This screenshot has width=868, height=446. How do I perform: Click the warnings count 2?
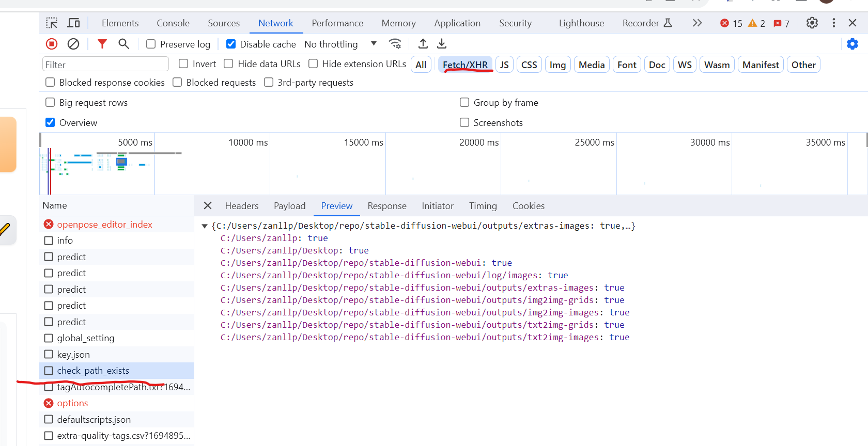click(756, 23)
